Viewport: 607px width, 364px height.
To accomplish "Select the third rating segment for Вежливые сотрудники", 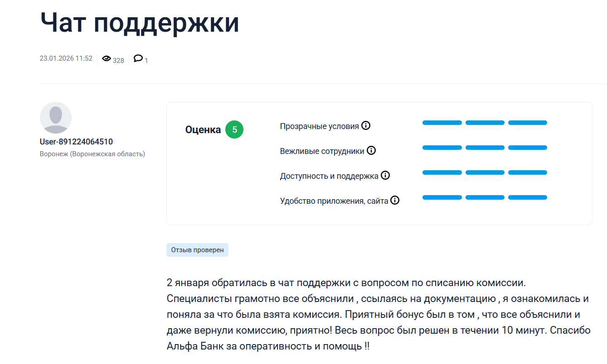I will [x=527, y=147].
